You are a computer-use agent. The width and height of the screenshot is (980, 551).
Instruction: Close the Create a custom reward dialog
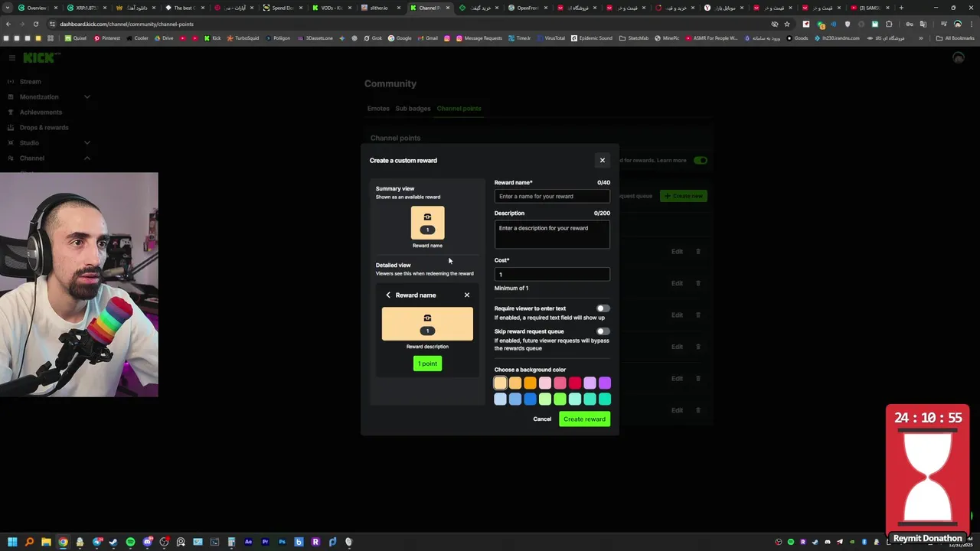pyautogui.click(x=602, y=160)
